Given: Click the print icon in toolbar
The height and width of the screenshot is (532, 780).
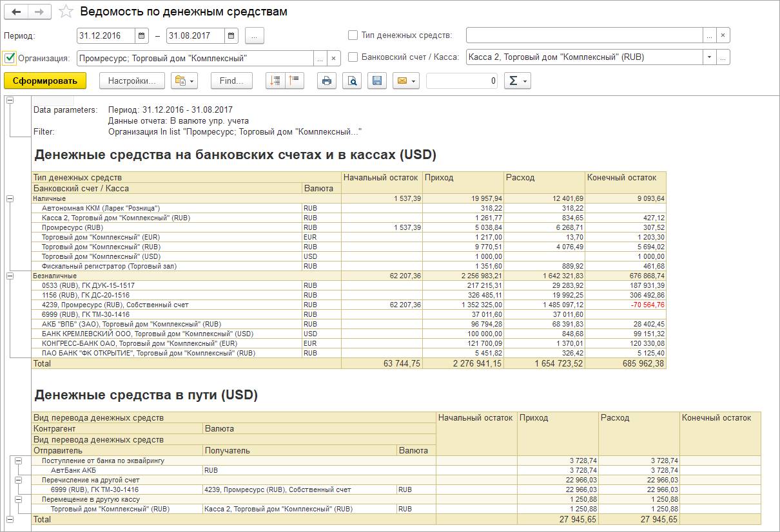Looking at the screenshot, I should click(x=327, y=81).
